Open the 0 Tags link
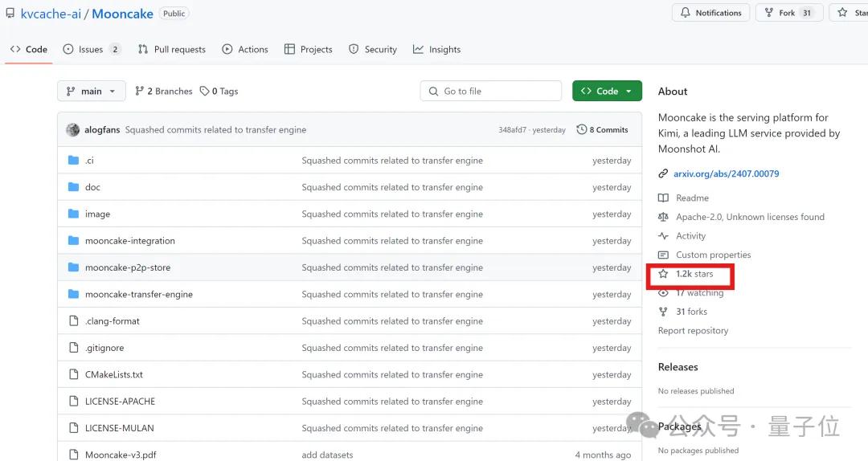 tap(219, 92)
